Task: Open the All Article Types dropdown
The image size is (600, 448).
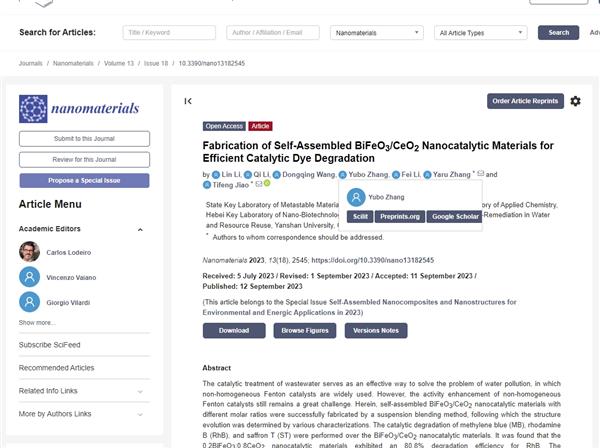Action: tap(483, 32)
